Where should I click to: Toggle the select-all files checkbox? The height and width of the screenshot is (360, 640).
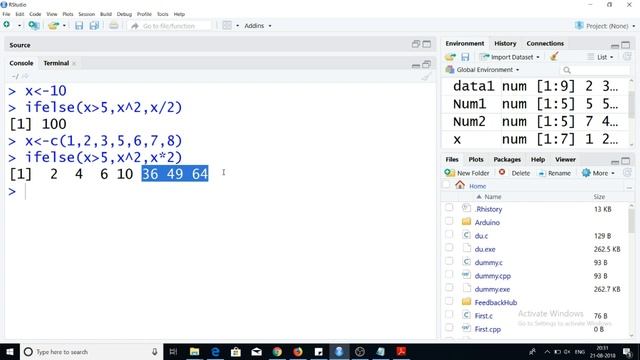coord(446,185)
